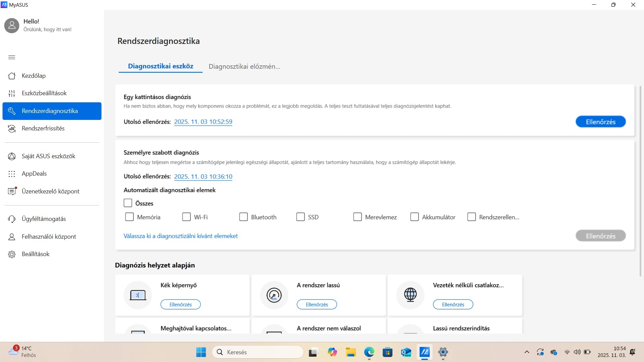Switch to Diagnosztikai előzmények tab
Viewport: 644px width, 362px height.
(x=244, y=66)
